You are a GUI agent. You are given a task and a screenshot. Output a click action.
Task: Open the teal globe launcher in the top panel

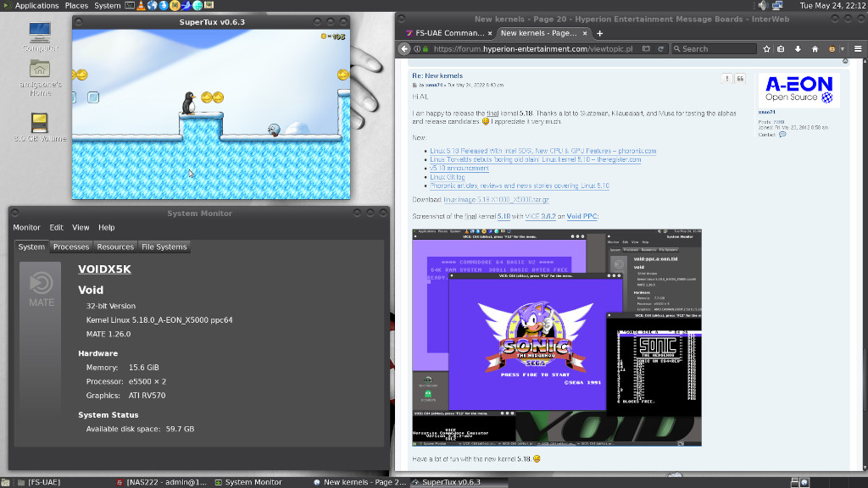[198, 6]
